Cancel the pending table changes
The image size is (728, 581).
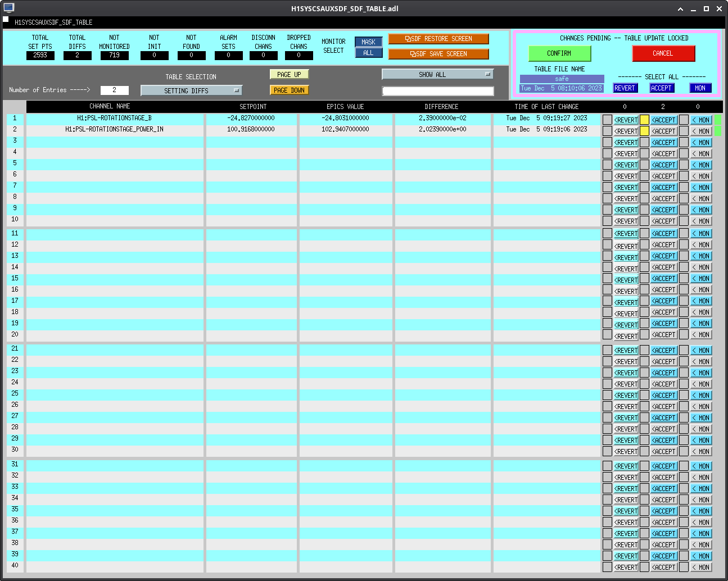(x=663, y=53)
